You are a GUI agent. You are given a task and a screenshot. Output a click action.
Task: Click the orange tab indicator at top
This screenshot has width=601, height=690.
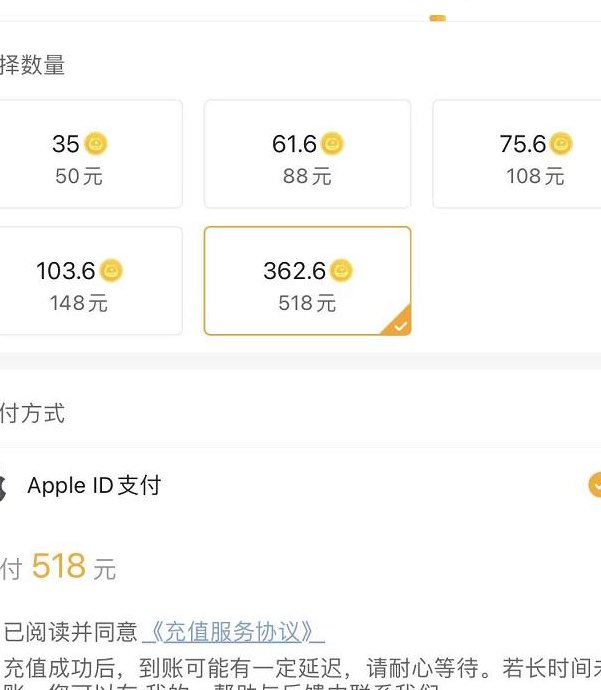pos(437,18)
